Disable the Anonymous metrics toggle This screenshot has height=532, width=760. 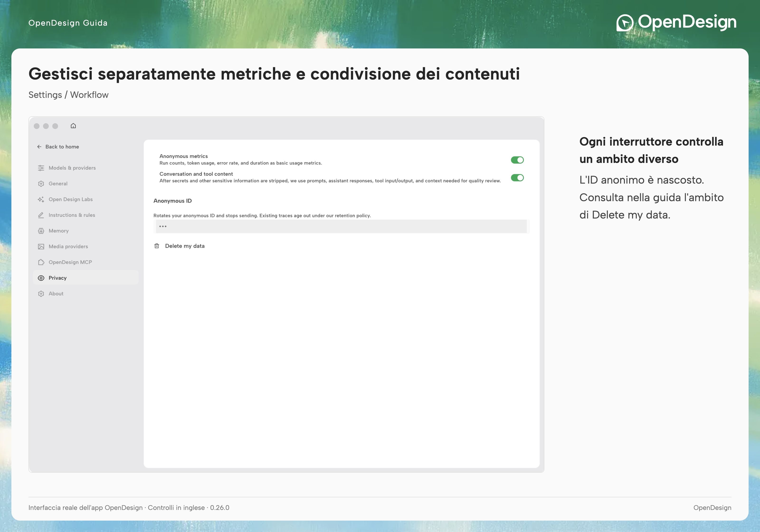click(x=517, y=160)
